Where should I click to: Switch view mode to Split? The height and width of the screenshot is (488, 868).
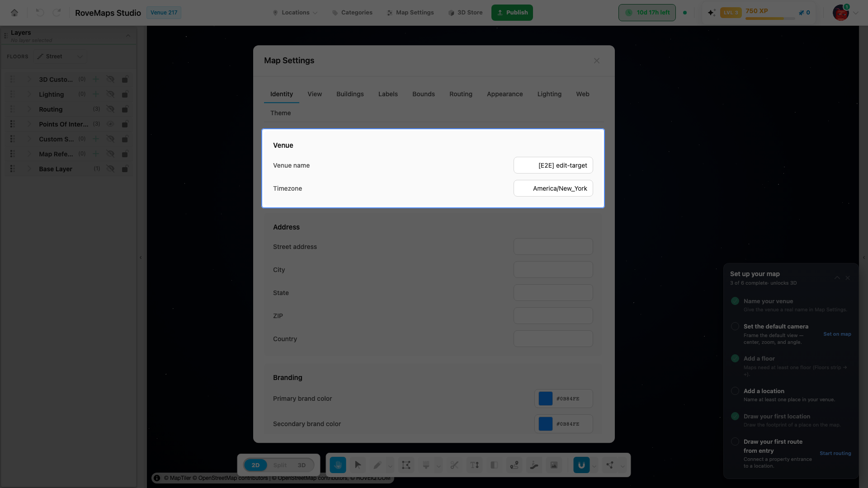[x=280, y=465]
